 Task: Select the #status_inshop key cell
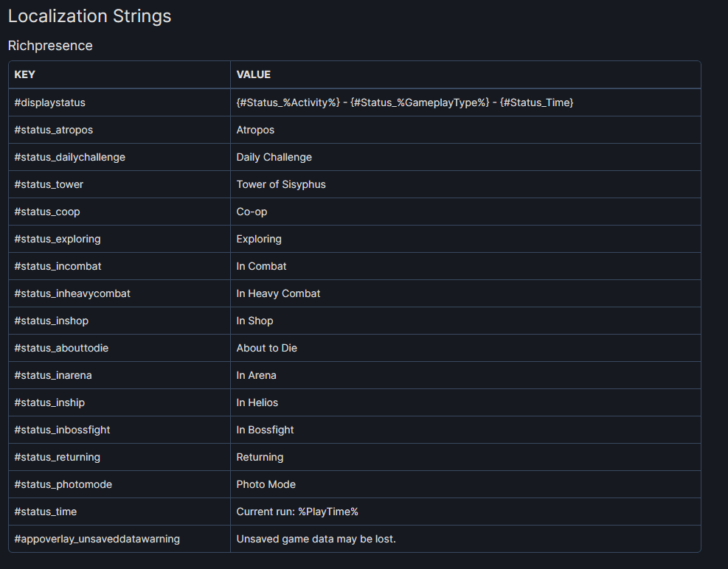(x=51, y=321)
